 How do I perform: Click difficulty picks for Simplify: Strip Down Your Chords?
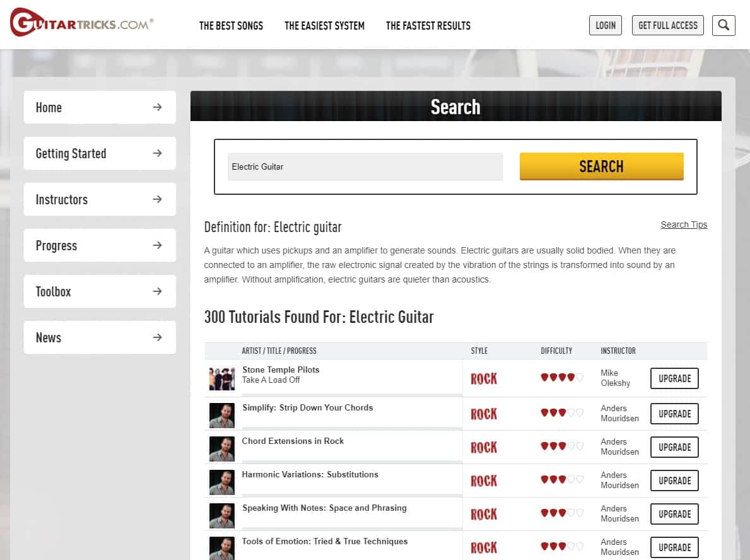562,412
